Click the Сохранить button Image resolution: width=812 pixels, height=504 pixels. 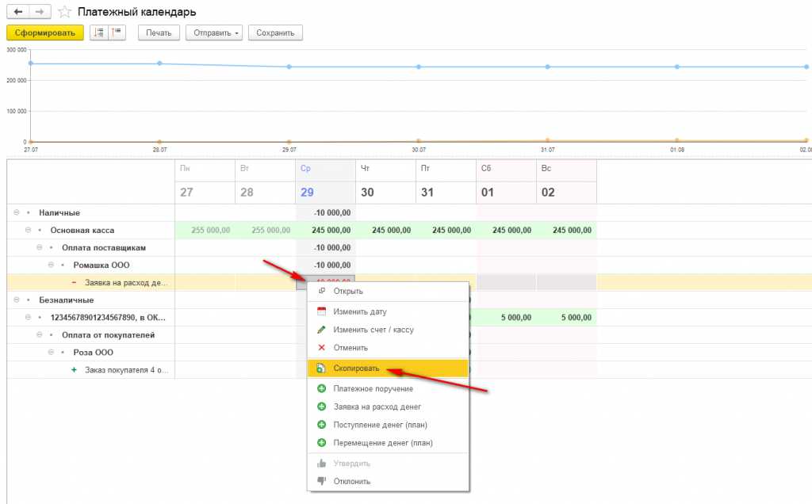[275, 32]
